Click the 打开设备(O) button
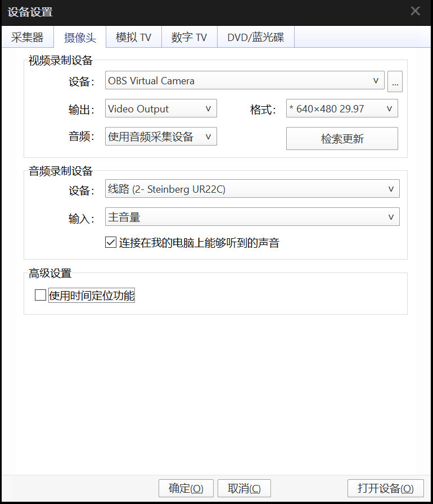Image resolution: width=433 pixels, height=504 pixels. pos(385,488)
